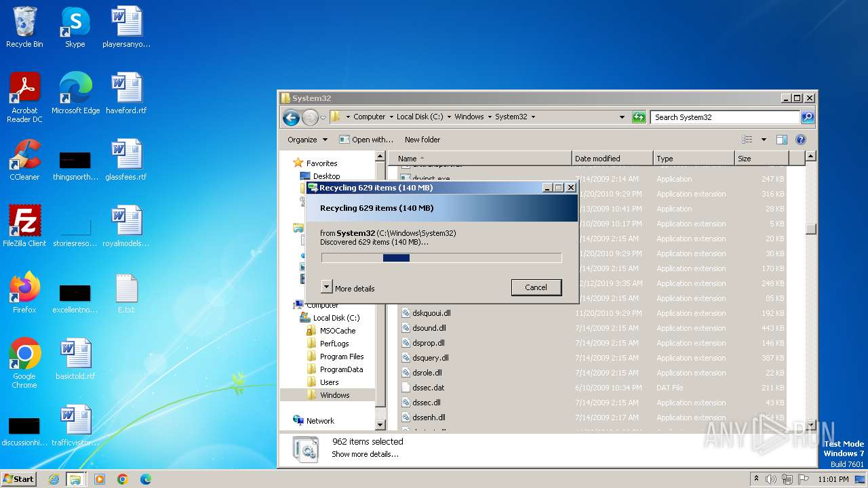868x488 pixels.
Task: Click the Search System32 field
Action: (725, 117)
